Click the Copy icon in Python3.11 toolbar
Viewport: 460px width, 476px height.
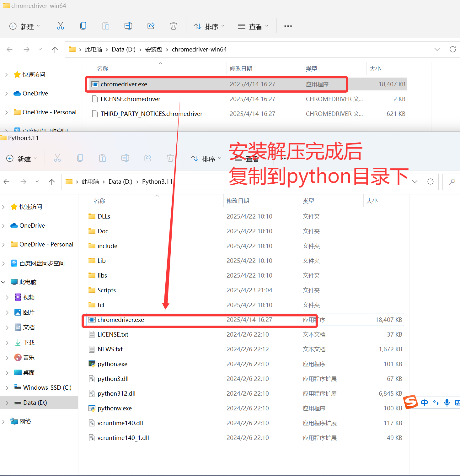pyautogui.click(x=80, y=158)
